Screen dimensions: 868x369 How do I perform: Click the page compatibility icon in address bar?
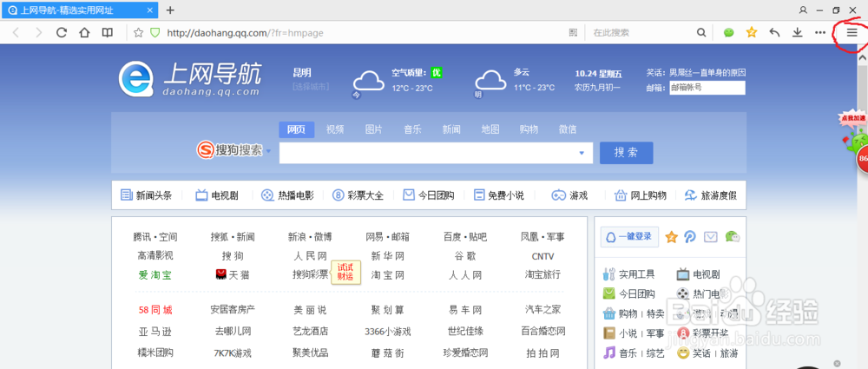pyautogui.click(x=573, y=33)
